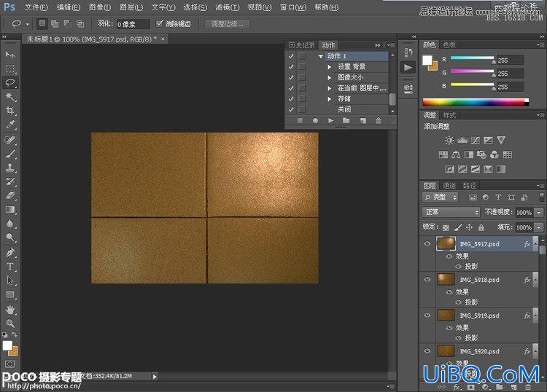
Task: Hide the IMG_5917.psd layer
Action: pos(427,244)
